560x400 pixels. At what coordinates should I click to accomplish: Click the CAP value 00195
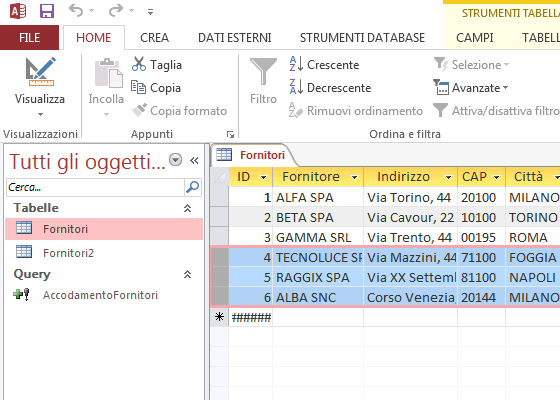coord(481,238)
